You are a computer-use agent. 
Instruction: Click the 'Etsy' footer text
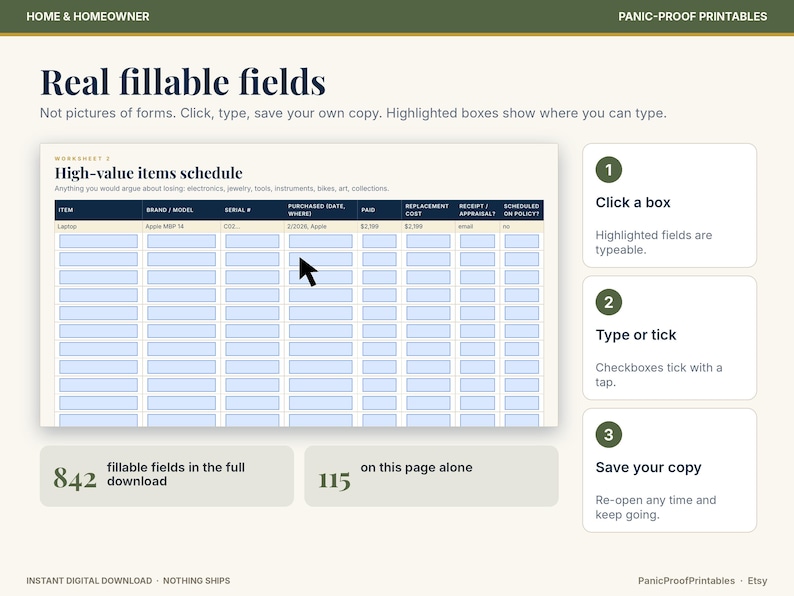[x=757, y=581]
